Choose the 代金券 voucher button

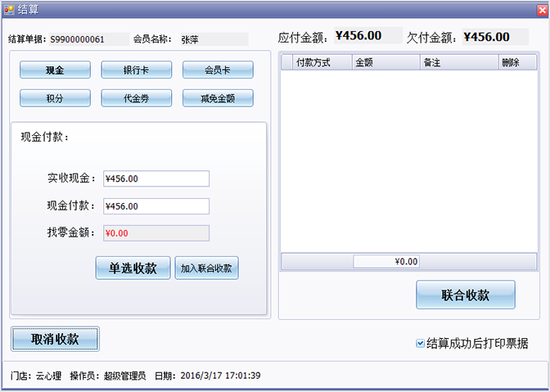[137, 98]
